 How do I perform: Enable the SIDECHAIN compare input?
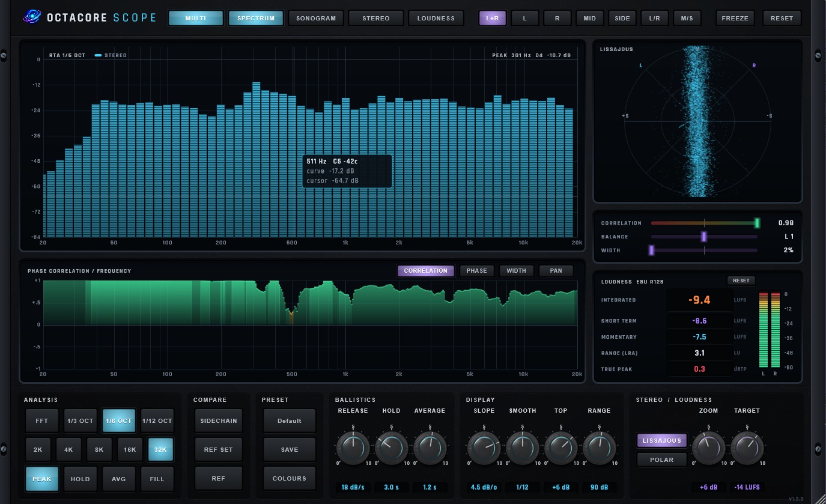click(x=219, y=421)
